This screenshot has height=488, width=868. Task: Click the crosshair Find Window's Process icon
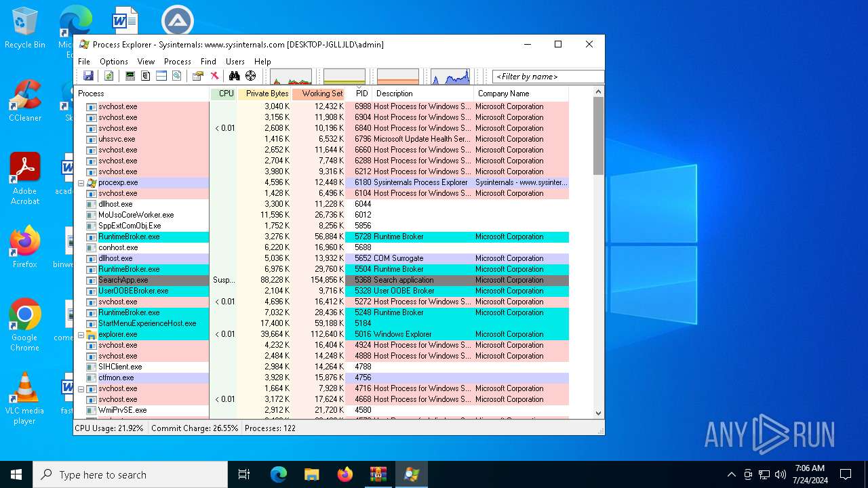(x=251, y=76)
